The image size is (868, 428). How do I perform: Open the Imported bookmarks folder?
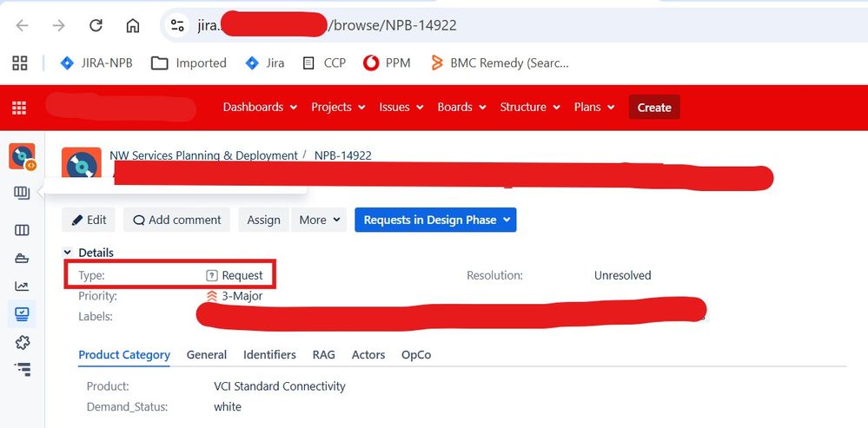pos(189,63)
